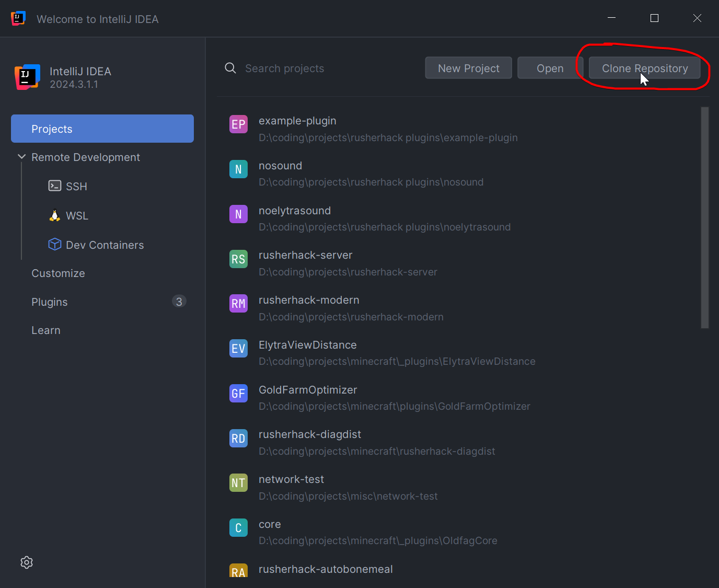
Task: Open the noelytrasound project
Action: (295, 211)
